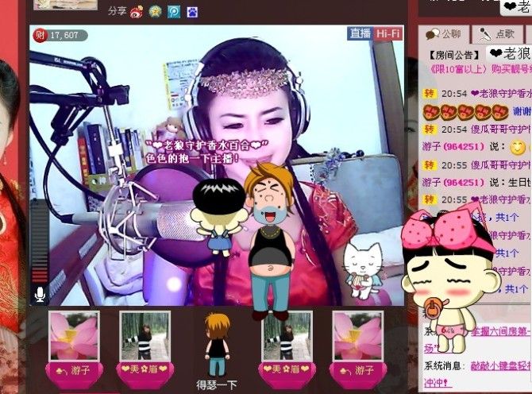Click the 敲敲小键盘 system message link

point(501,366)
